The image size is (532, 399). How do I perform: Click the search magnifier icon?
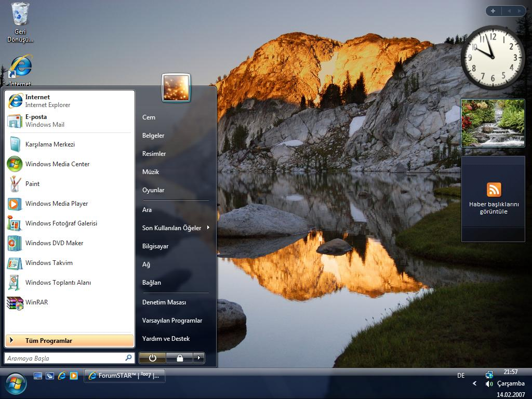tap(128, 357)
